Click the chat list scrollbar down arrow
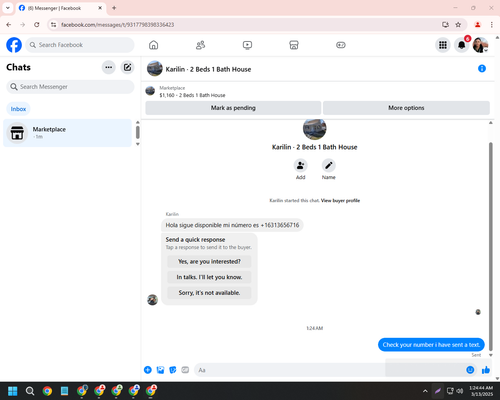500x400 pixels. tap(138, 144)
